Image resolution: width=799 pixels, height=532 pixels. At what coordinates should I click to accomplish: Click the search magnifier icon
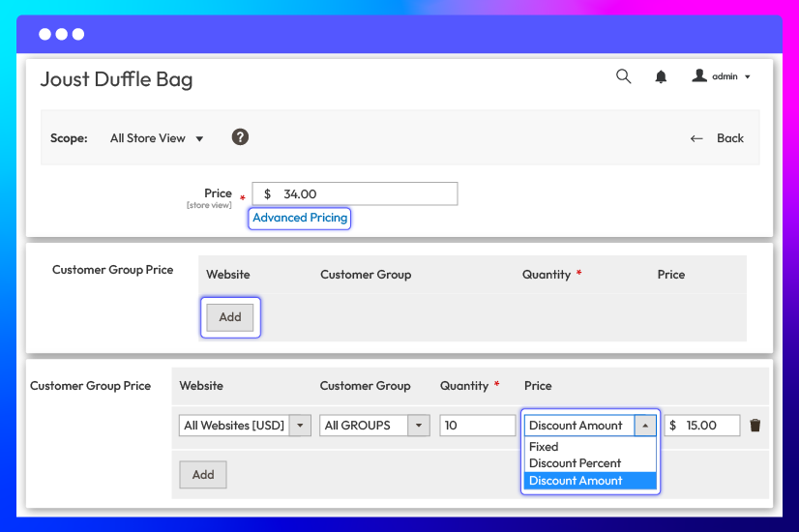pyautogui.click(x=623, y=76)
